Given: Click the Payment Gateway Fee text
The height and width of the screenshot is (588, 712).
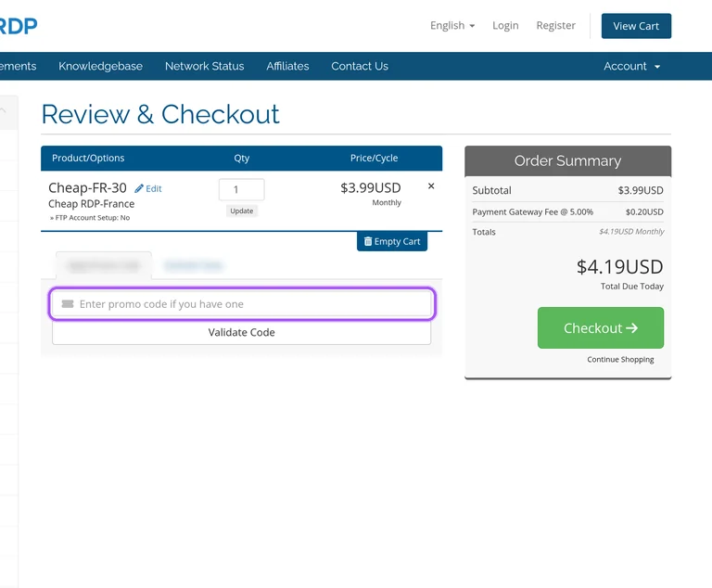Looking at the screenshot, I should 533,212.
